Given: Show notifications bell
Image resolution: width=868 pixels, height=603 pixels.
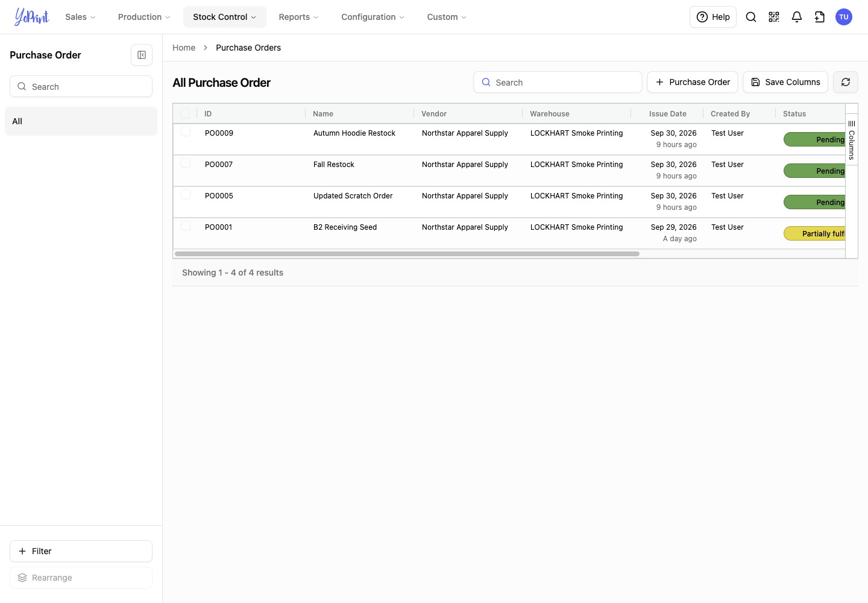Looking at the screenshot, I should tap(797, 17).
